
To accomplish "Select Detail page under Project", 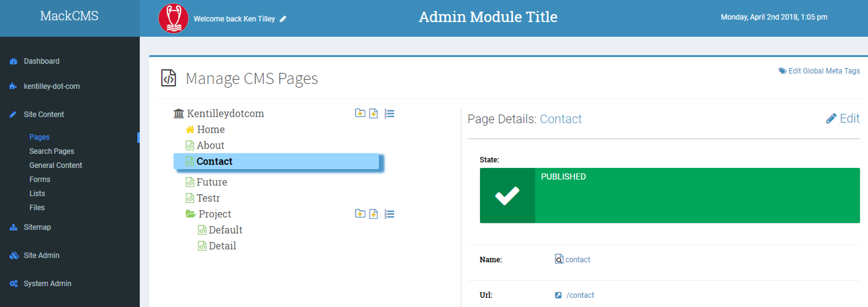I will coord(222,246).
